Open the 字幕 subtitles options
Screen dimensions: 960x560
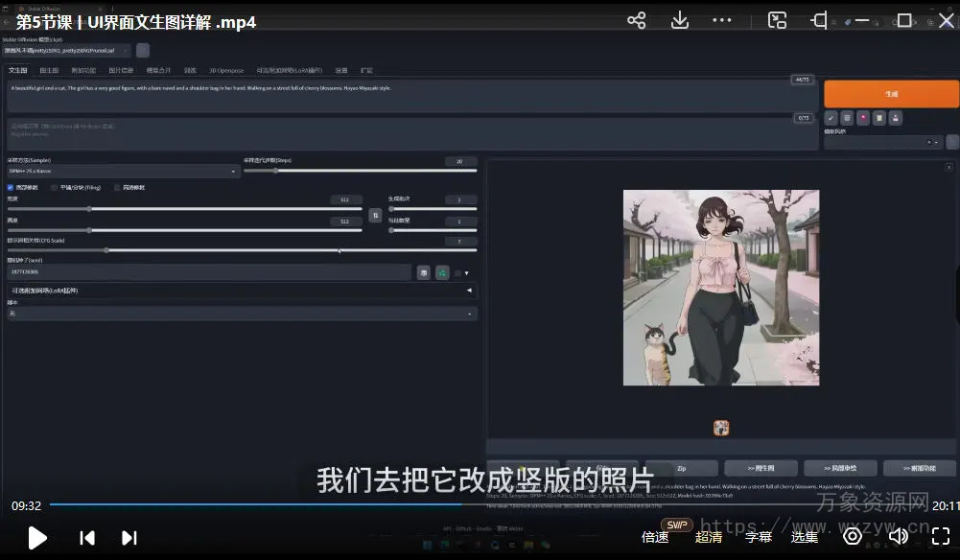click(x=759, y=537)
